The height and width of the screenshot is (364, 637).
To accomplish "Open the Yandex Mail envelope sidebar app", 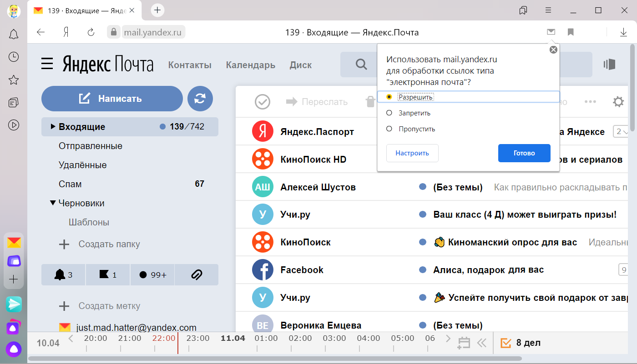I will (x=14, y=243).
